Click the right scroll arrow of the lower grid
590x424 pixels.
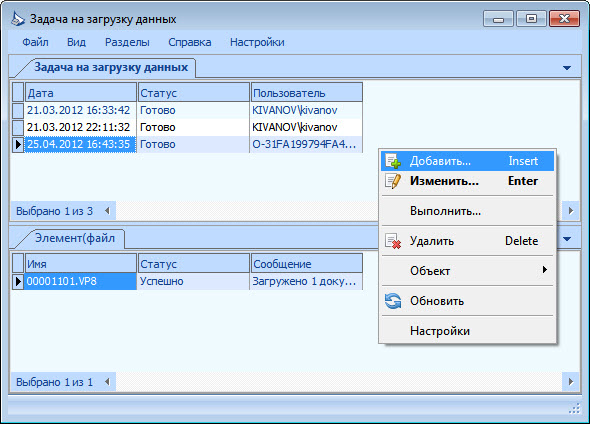tap(571, 382)
